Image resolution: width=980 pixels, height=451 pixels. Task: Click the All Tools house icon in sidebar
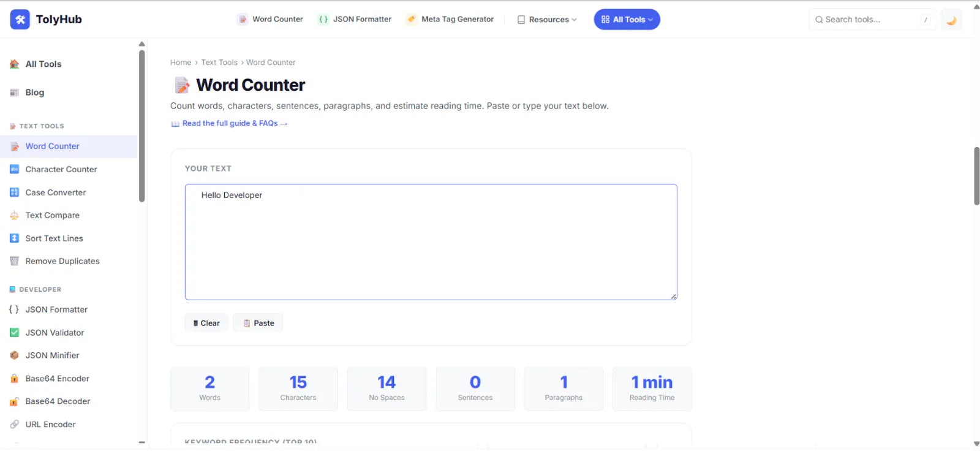tap(14, 64)
